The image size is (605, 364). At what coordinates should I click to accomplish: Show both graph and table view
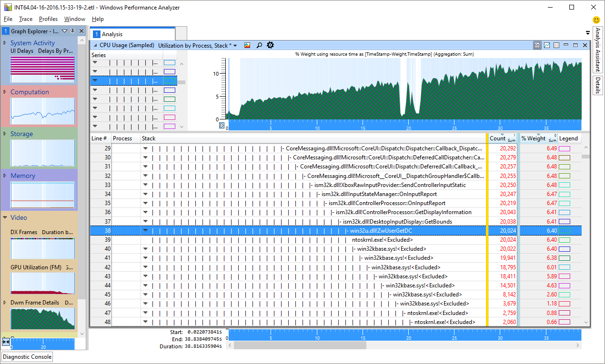tap(537, 45)
